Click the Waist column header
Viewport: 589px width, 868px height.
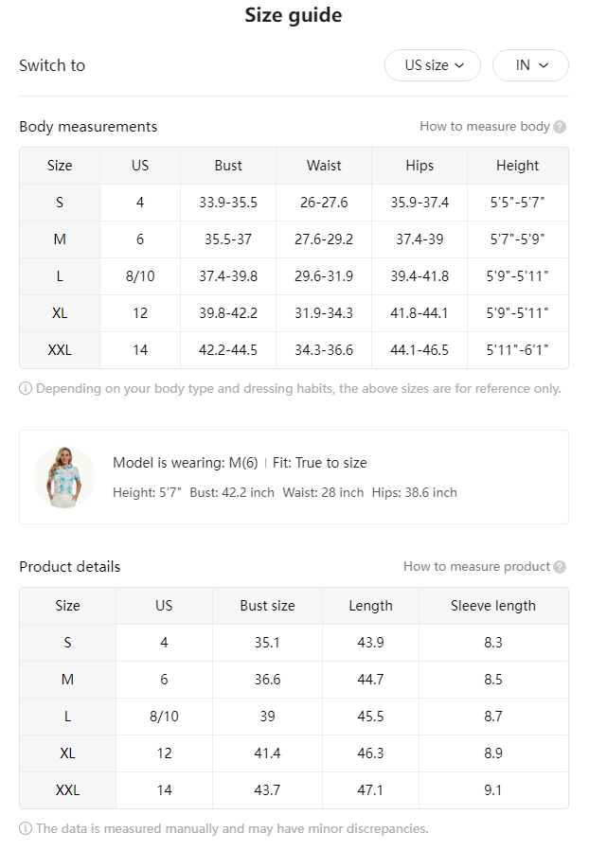pos(324,166)
